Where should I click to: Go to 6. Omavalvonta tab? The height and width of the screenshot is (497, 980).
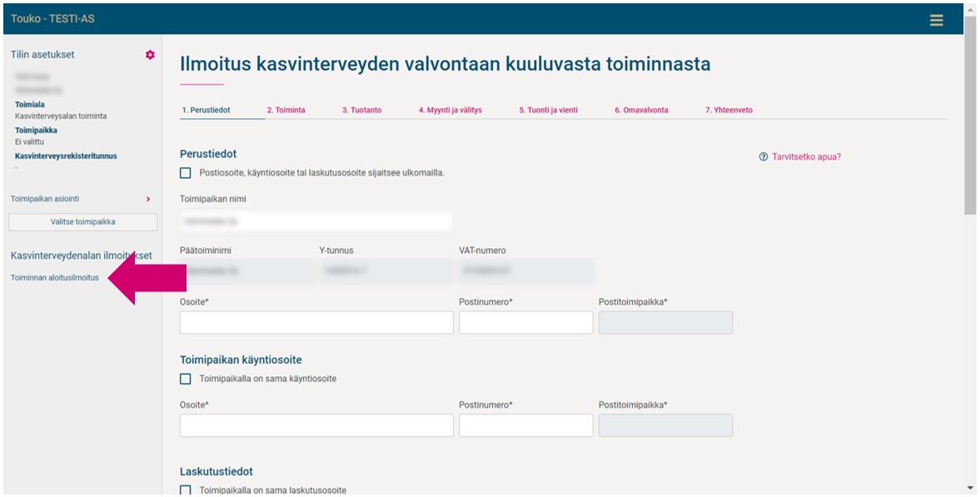641,110
